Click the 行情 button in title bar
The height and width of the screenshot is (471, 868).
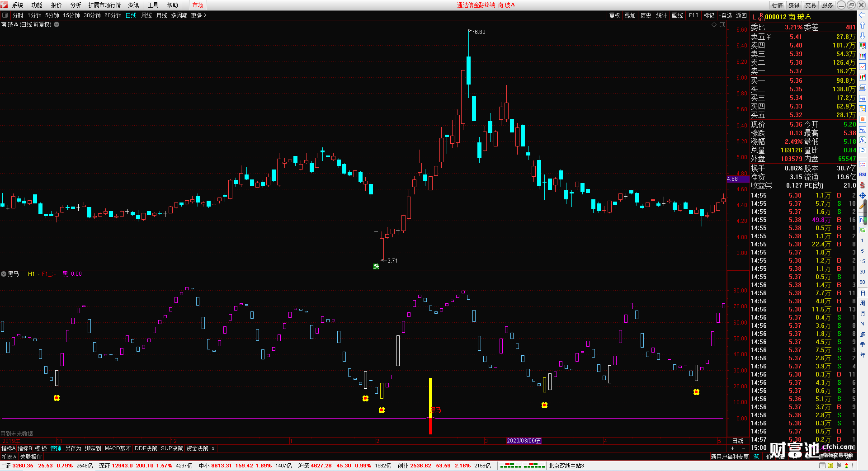click(x=778, y=5)
